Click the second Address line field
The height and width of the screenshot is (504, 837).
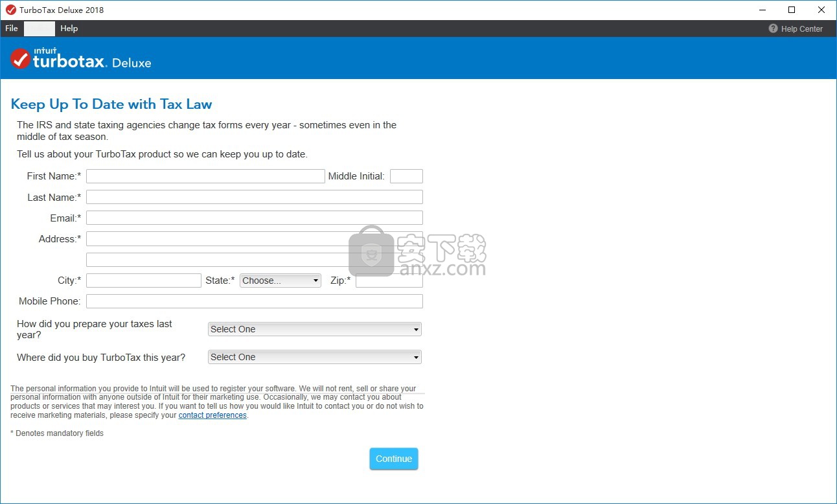point(255,260)
